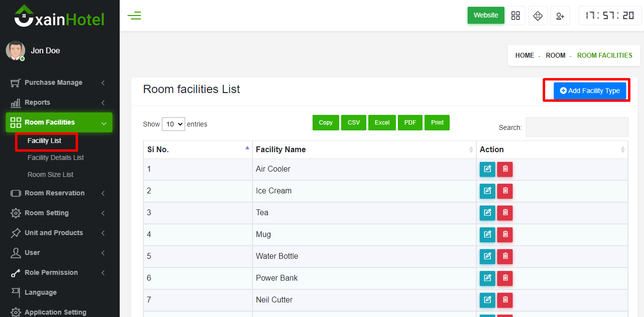Open the entries-per-page dropdown

173,124
